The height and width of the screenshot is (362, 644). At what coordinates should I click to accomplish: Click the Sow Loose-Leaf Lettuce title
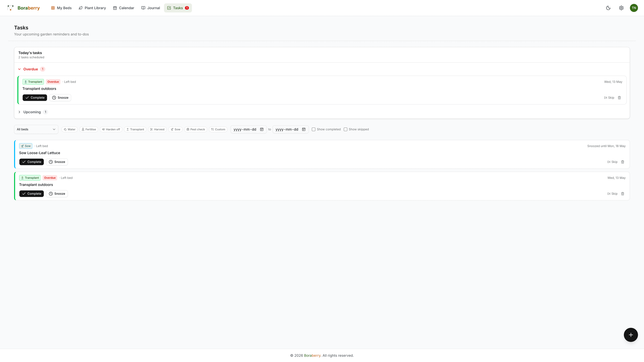[40, 153]
